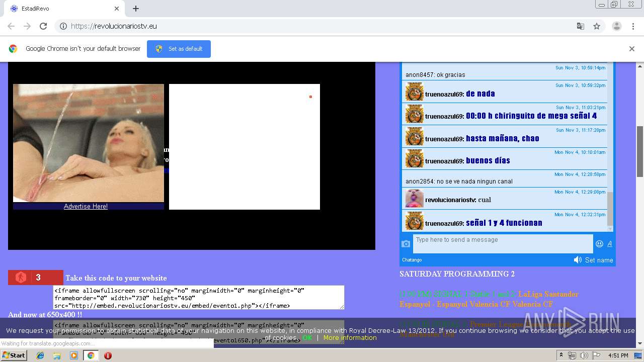Click the Advertise Here! link
This screenshot has width=644, height=362.
pos(86,206)
